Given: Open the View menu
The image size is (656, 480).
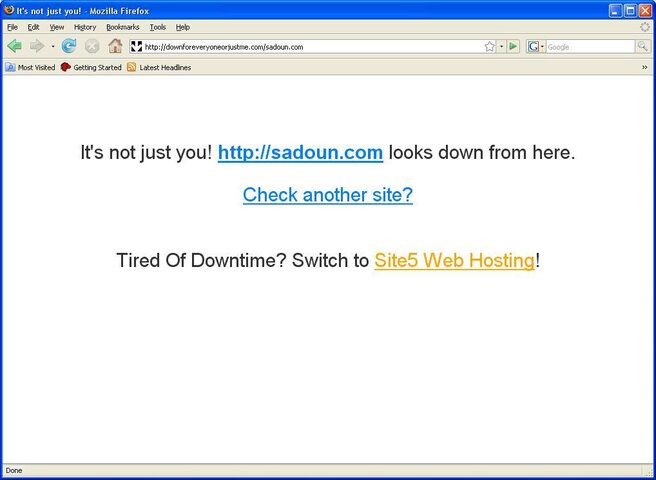Looking at the screenshot, I should (x=57, y=27).
